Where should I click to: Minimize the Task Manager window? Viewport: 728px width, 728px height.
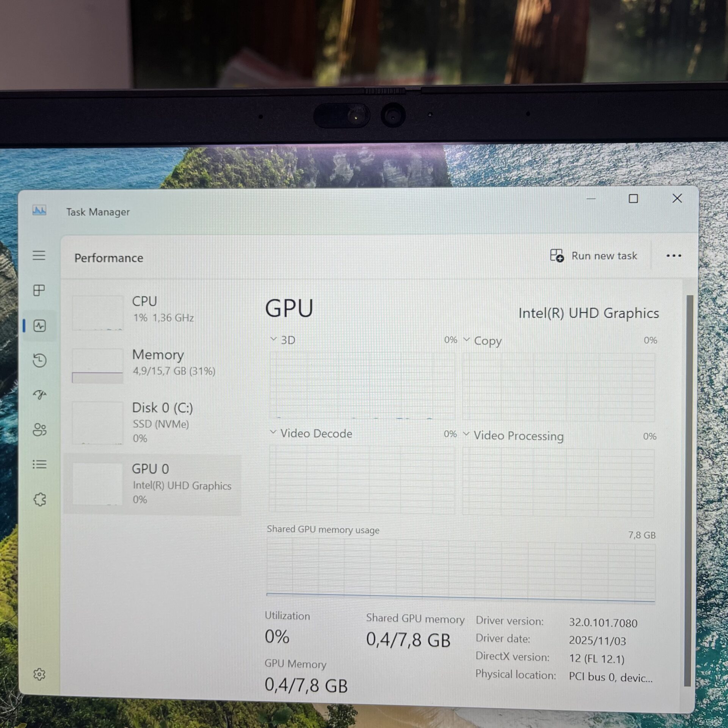[x=591, y=198]
